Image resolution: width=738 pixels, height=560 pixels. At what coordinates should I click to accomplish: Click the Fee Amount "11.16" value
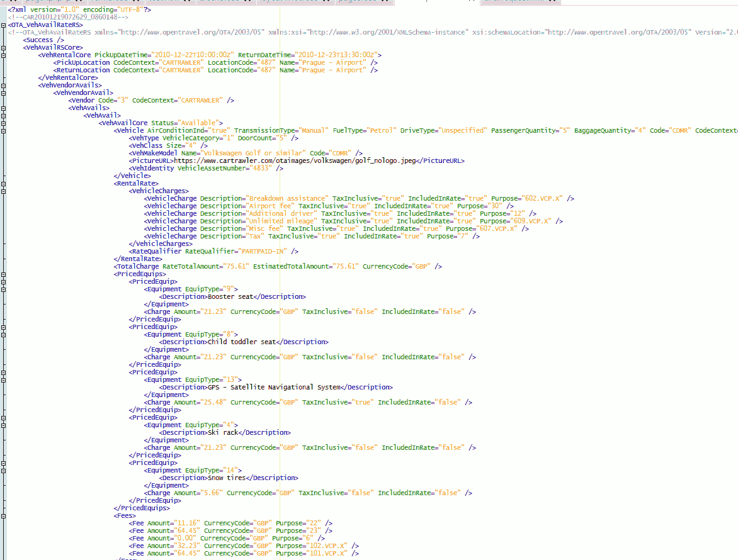(x=187, y=524)
